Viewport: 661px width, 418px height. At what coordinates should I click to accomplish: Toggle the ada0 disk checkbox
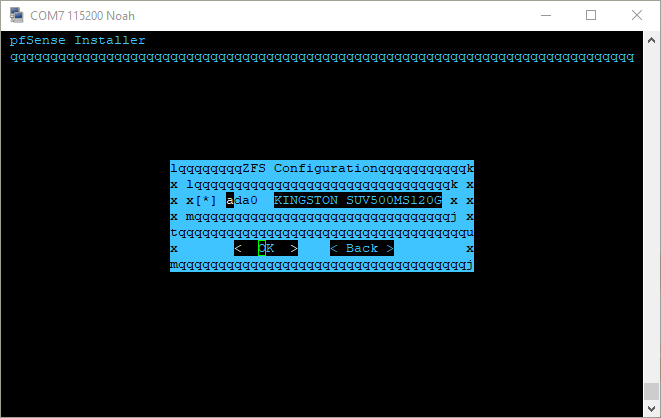205,201
